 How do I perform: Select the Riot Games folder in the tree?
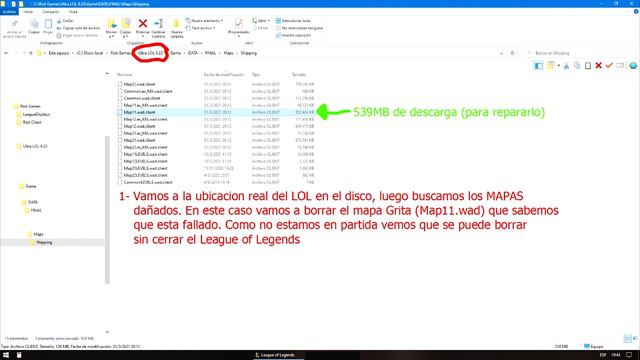coord(30,107)
